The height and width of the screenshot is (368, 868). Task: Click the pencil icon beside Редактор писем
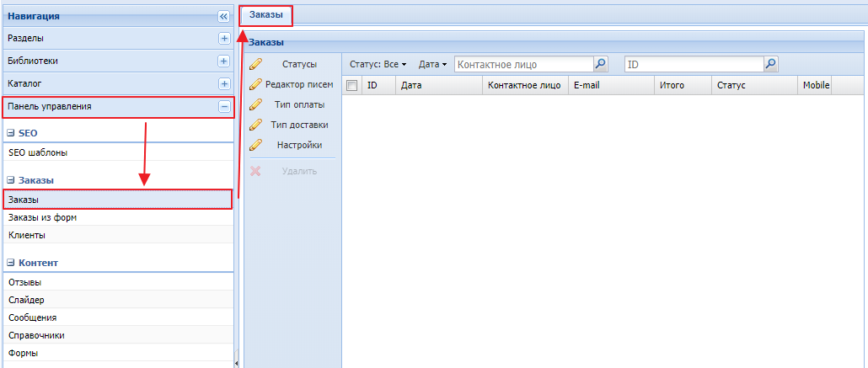pyautogui.click(x=256, y=84)
